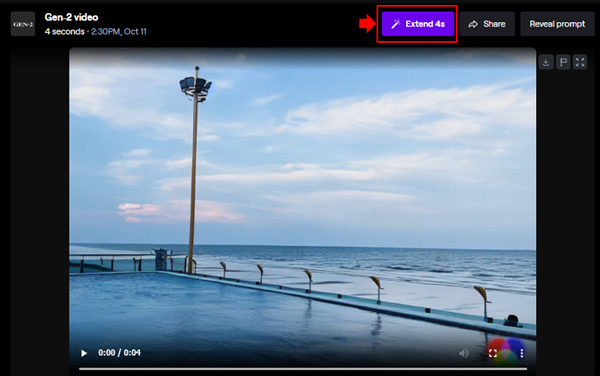Screen dimensions: 600x376
Task: Click the P icon above the video
Action: click(x=563, y=62)
